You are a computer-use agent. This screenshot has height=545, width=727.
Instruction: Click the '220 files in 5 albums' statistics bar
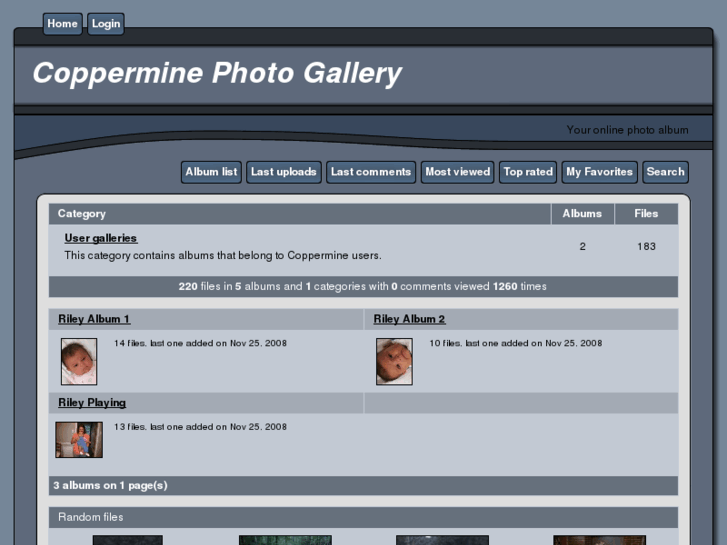click(x=363, y=287)
